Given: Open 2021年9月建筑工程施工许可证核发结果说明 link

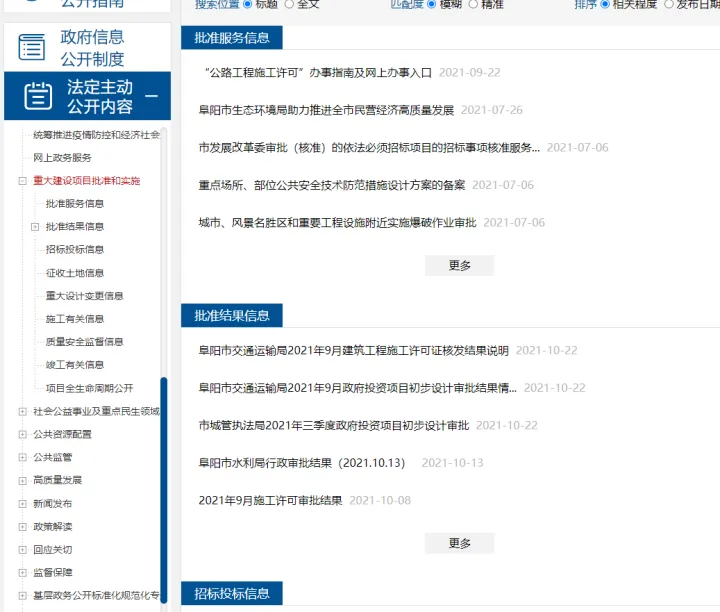Looking at the screenshot, I should (x=354, y=351).
